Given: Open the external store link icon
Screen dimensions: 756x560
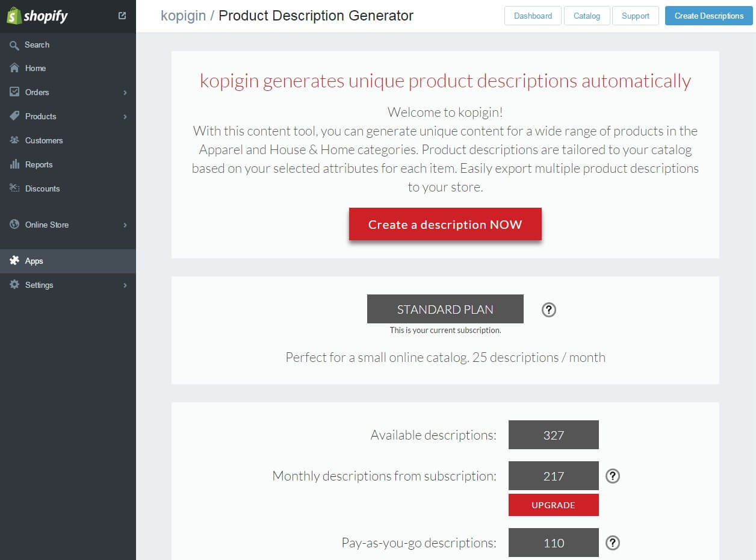Looking at the screenshot, I should [x=122, y=16].
